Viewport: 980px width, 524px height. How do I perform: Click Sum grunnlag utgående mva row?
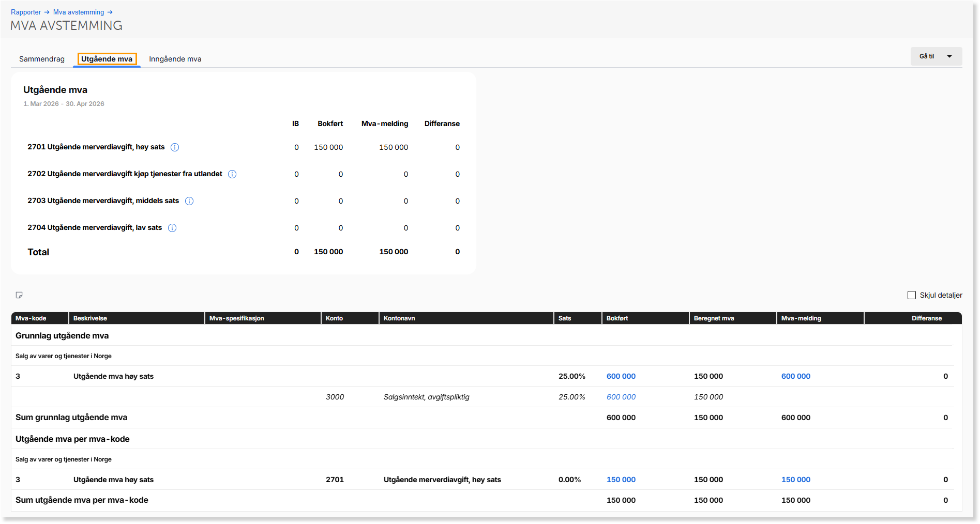pos(483,418)
